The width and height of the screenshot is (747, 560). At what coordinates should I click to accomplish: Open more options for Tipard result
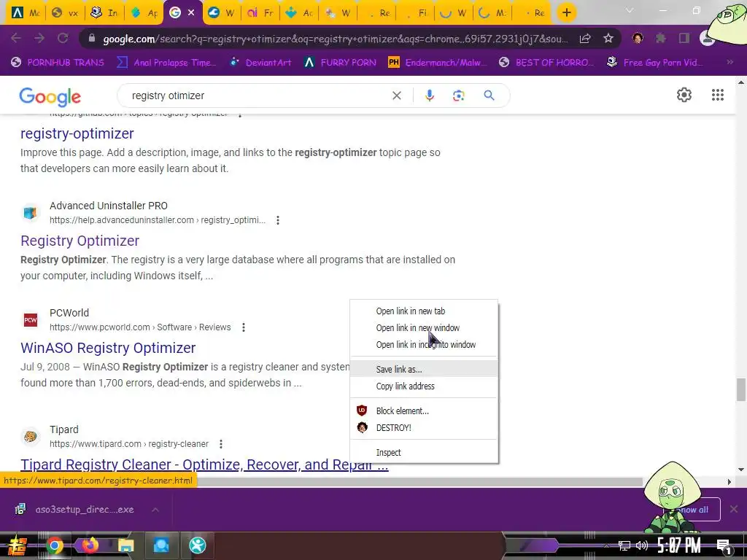point(220,444)
